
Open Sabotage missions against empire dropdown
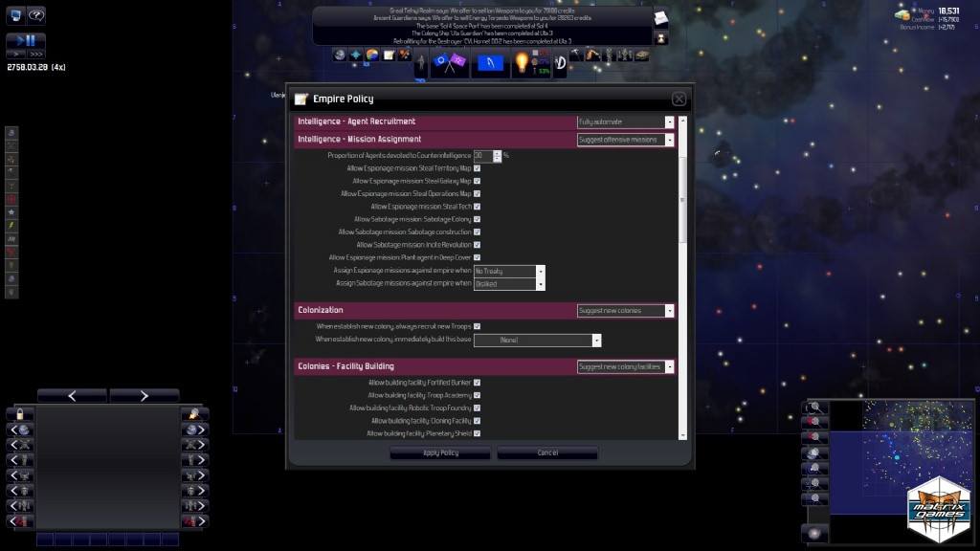(509, 284)
